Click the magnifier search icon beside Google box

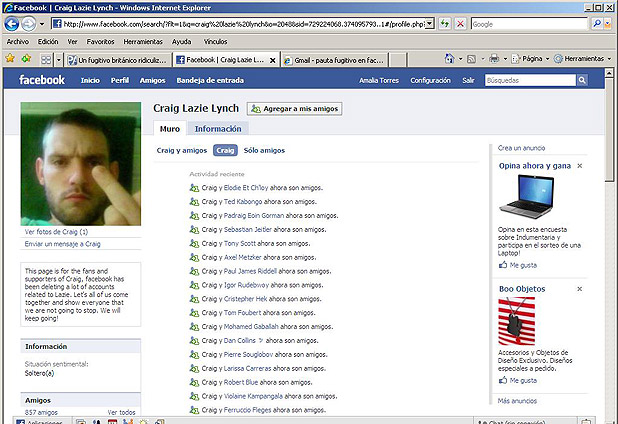point(597,24)
